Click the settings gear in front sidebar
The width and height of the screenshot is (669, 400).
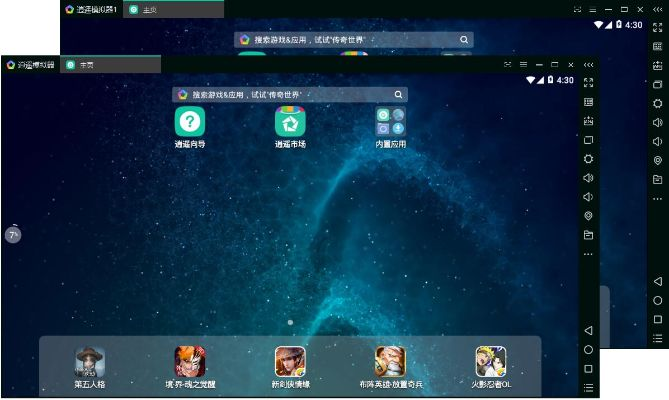pos(588,159)
